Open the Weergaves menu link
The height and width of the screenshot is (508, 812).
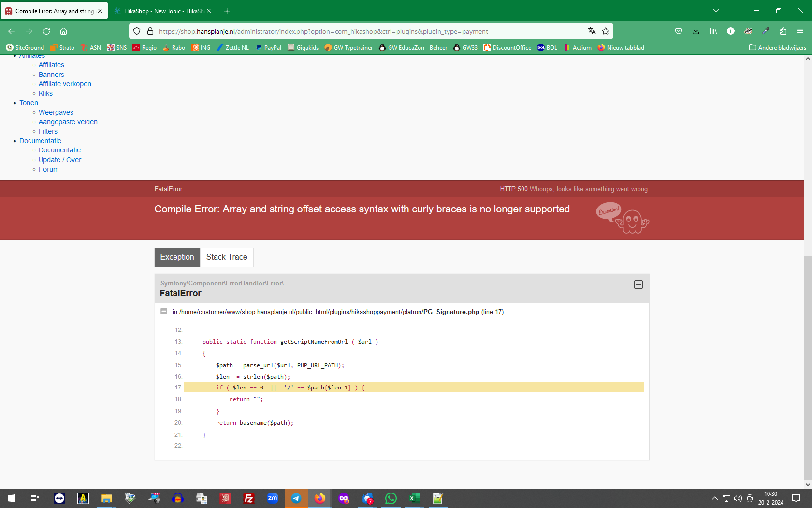[x=56, y=112]
